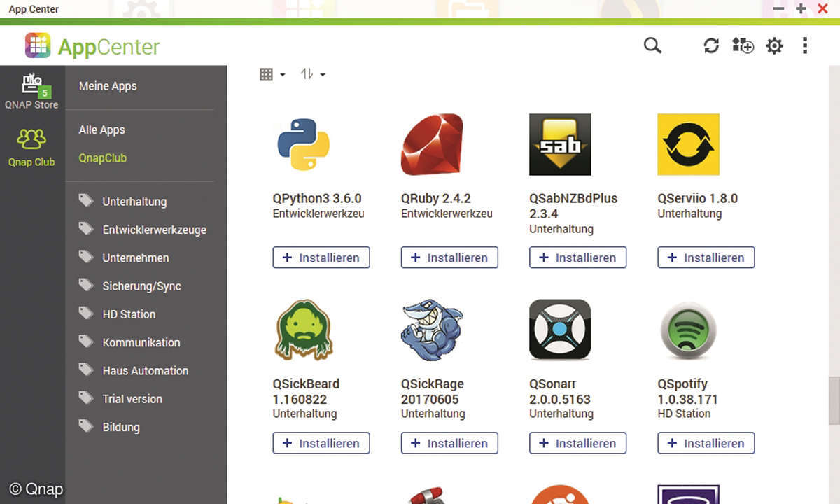The image size is (840, 504).
Task: Open the sort order dropdown
Action: coord(313,74)
